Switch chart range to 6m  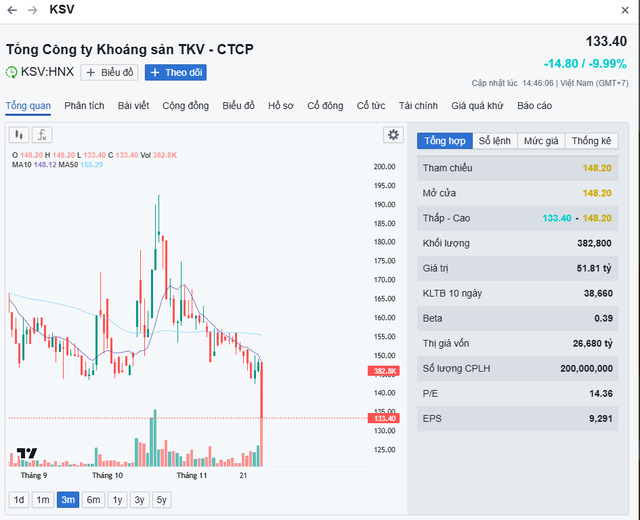(93, 500)
